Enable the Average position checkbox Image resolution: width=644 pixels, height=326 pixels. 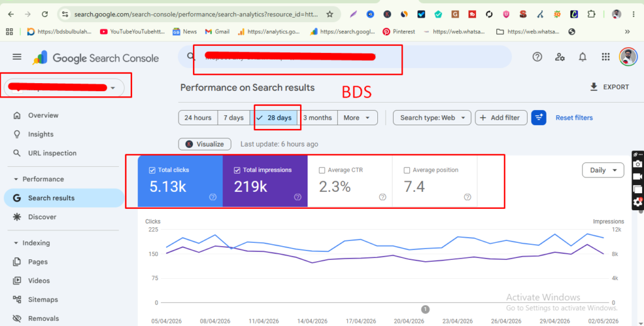pyautogui.click(x=407, y=170)
